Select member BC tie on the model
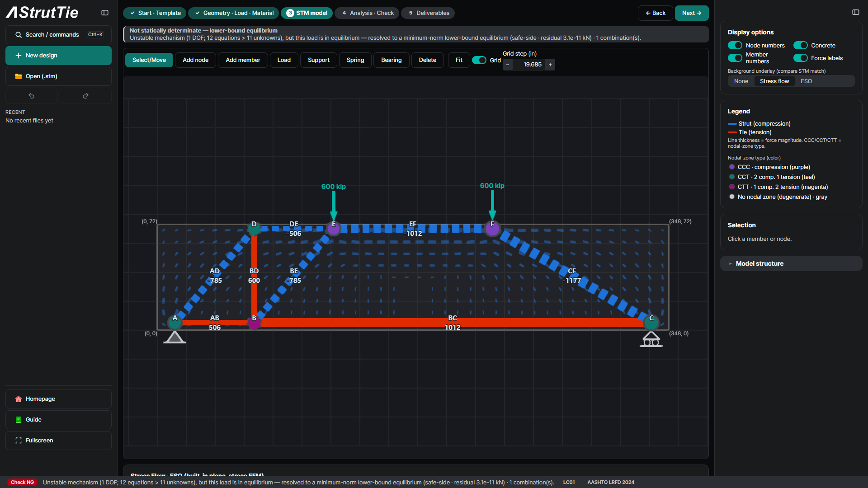Viewport: 868px width, 488px height. (x=453, y=323)
